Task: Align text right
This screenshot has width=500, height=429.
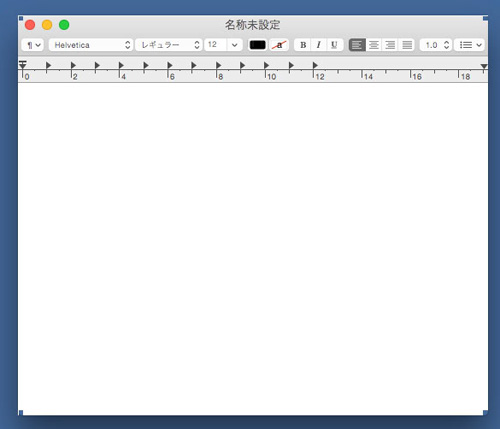Action: tap(390, 45)
